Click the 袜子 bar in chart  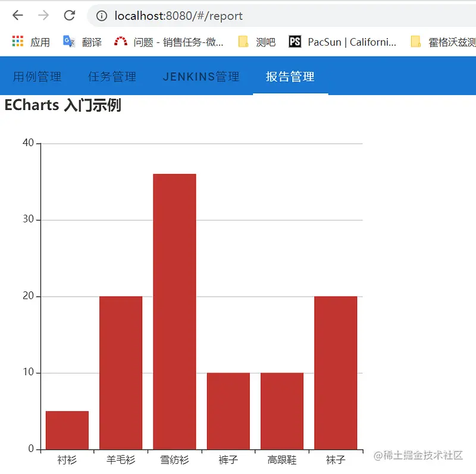tap(336, 373)
